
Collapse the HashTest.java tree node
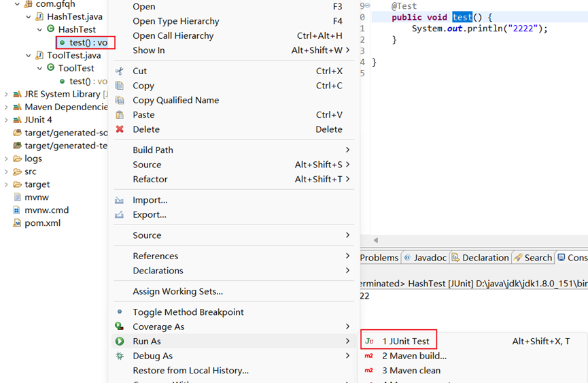point(29,17)
